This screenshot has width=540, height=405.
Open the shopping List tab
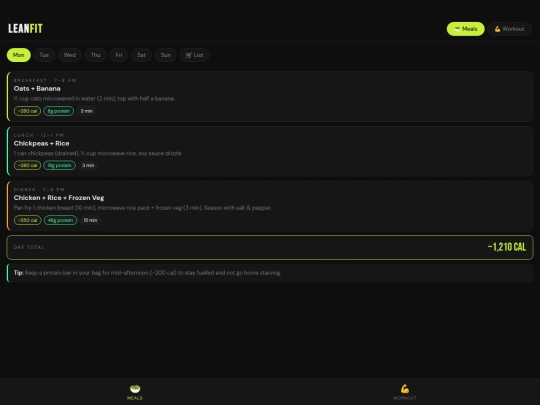[194, 55]
